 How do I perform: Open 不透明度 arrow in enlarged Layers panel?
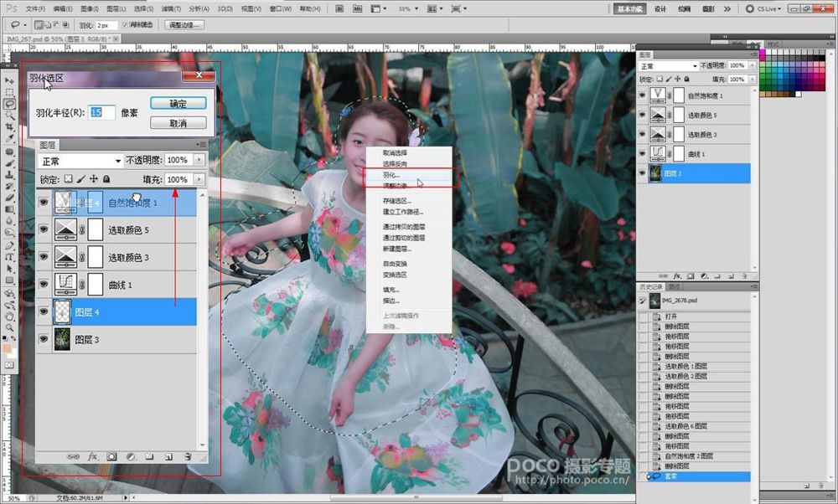coord(199,160)
